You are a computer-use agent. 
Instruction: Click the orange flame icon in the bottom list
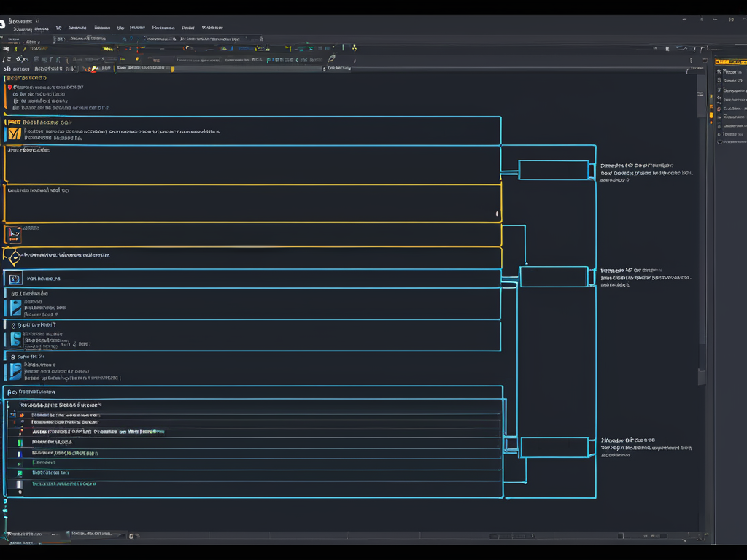point(21,415)
